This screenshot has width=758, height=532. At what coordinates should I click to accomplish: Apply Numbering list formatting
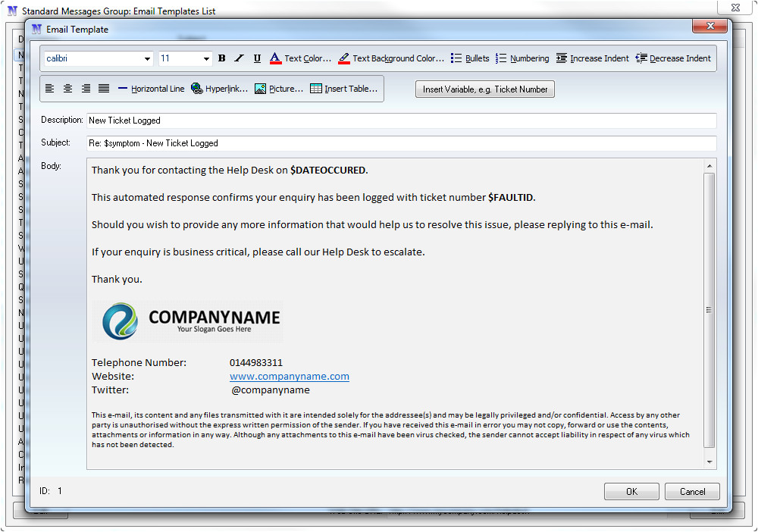pos(522,58)
